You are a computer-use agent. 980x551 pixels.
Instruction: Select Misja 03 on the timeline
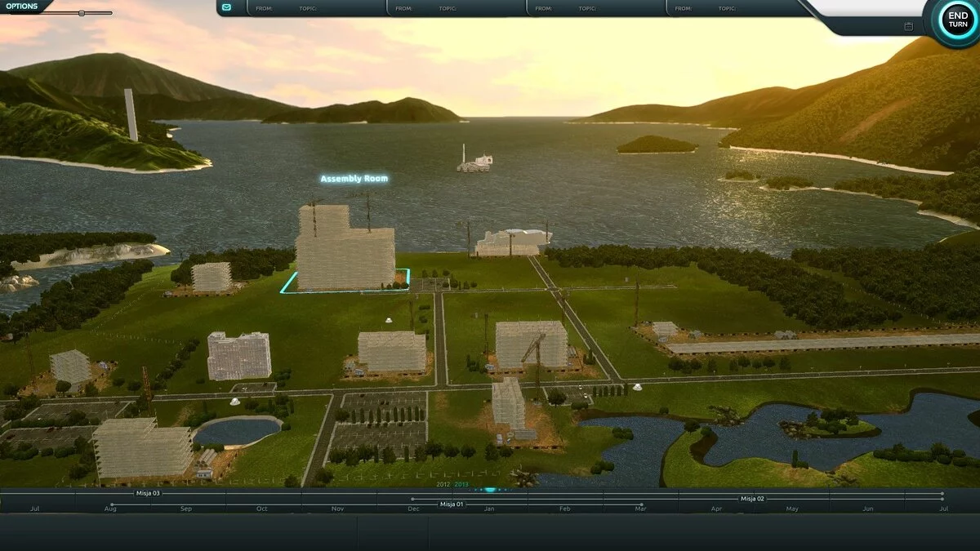(x=148, y=493)
